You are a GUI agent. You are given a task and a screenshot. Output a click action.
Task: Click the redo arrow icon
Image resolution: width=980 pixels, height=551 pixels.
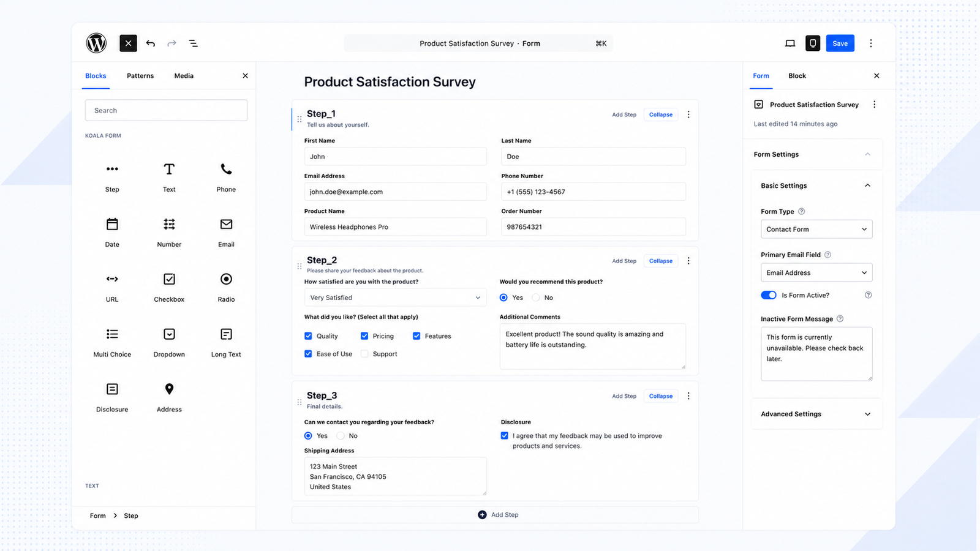pyautogui.click(x=171, y=43)
